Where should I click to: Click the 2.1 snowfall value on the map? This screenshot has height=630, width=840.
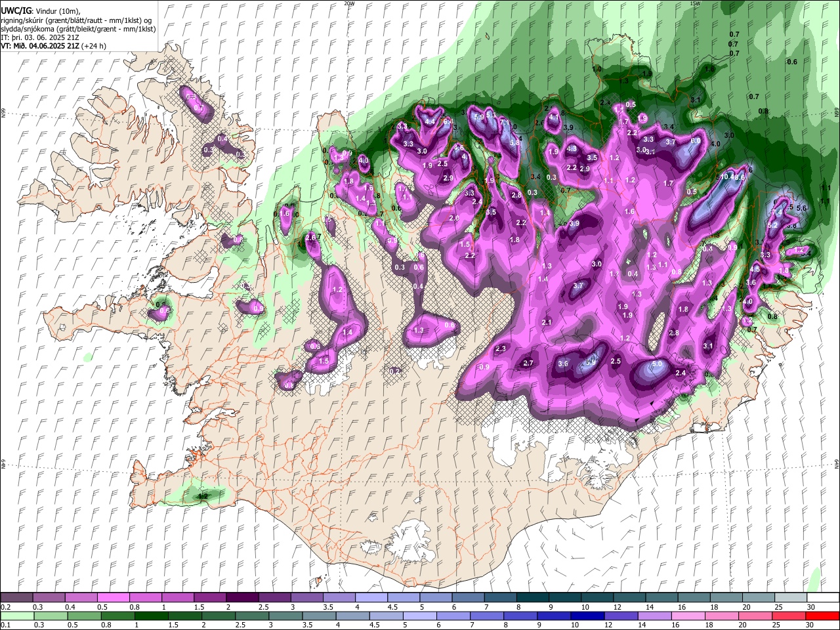click(x=547, y=322)
